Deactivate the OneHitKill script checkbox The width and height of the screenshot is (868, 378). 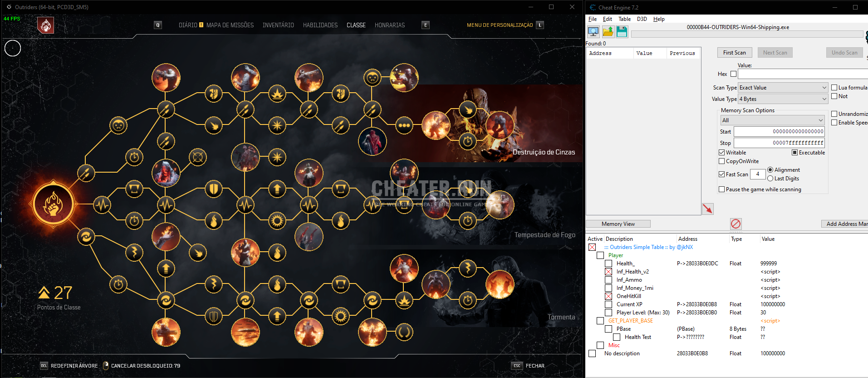coord(608,296)
